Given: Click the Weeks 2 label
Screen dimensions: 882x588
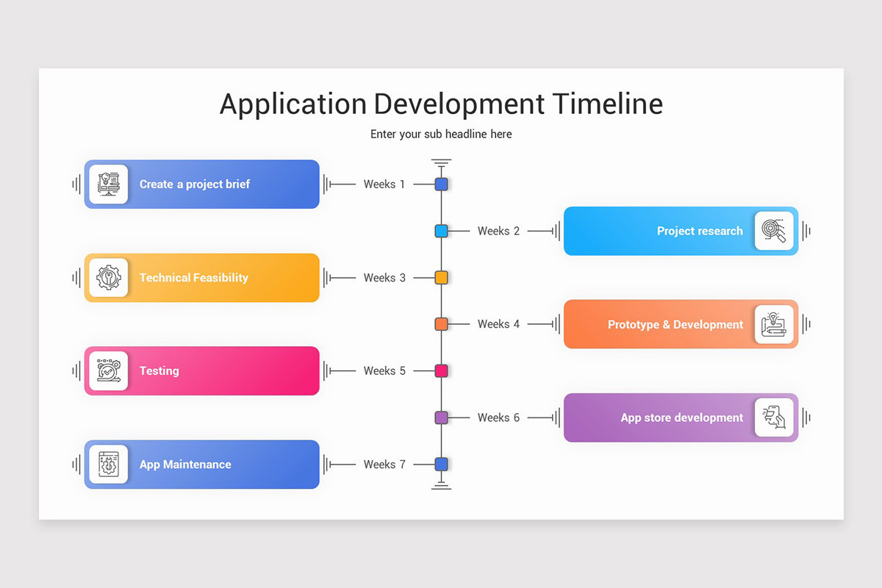Looking at the screenshot, I should click(x=498, y=231).
